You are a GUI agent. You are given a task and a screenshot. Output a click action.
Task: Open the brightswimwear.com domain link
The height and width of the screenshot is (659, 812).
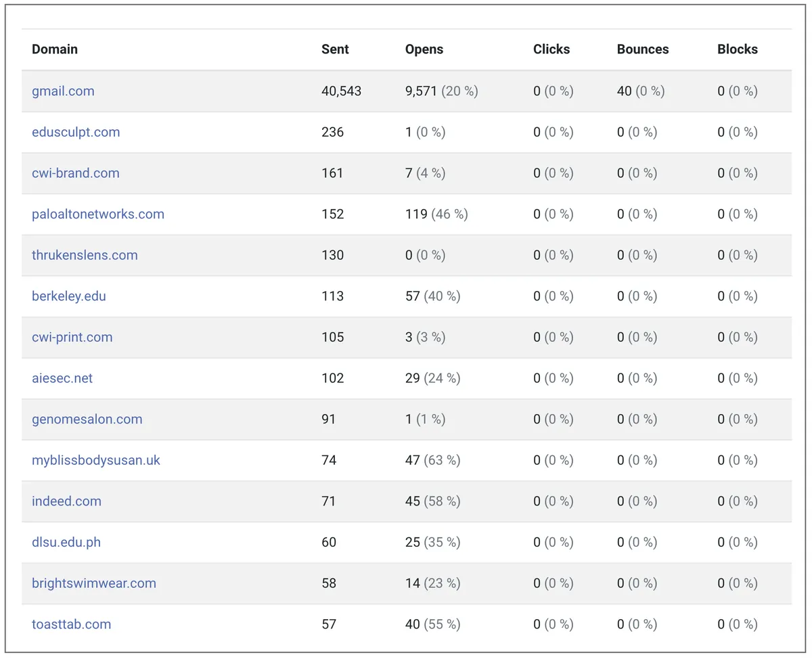click(94, 583)
